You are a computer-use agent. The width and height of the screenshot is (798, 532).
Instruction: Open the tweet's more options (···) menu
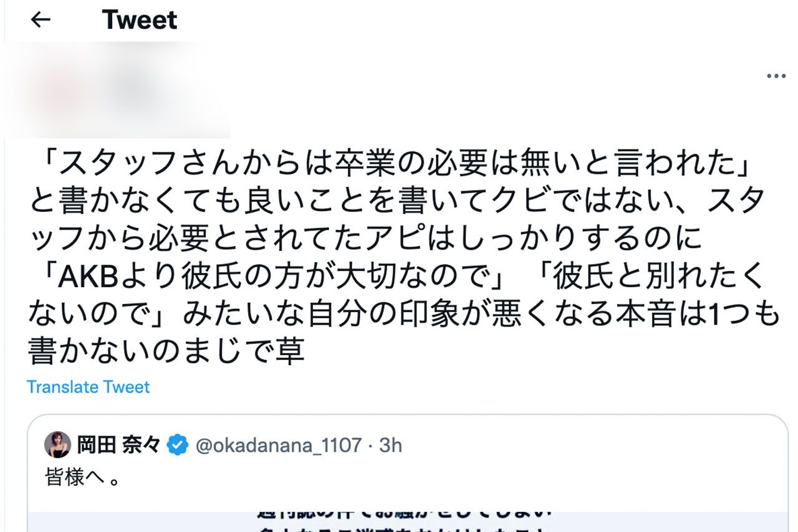[777, 75]
